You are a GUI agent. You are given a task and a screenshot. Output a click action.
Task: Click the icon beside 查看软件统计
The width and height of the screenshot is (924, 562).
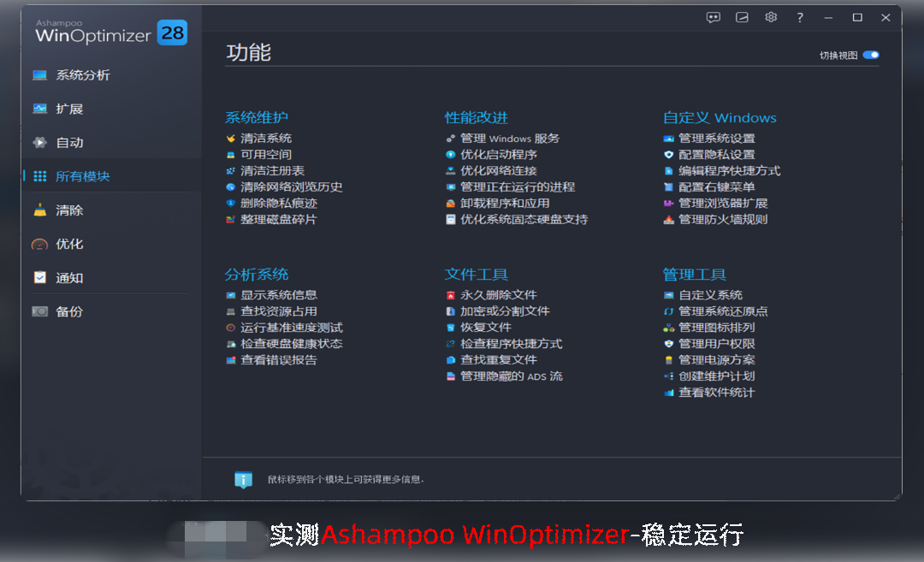[668, 393]
